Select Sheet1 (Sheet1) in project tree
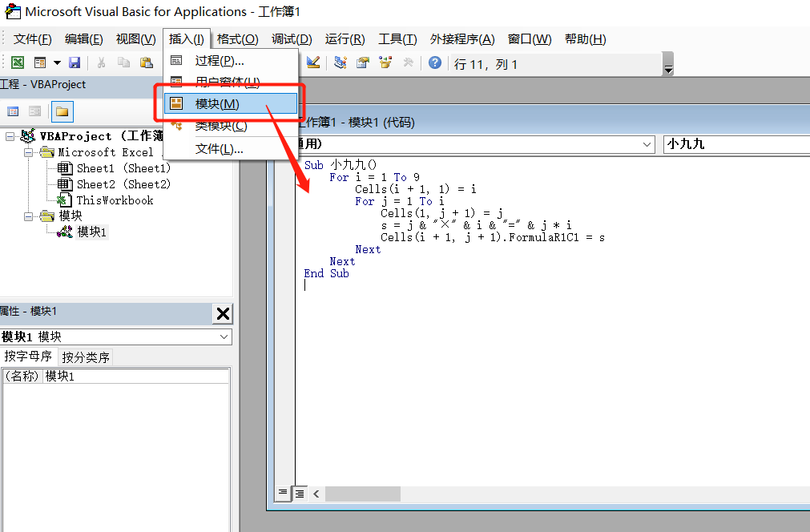This screenshot has width=810, height=532. pyautogui.click(x=123, y=168)
